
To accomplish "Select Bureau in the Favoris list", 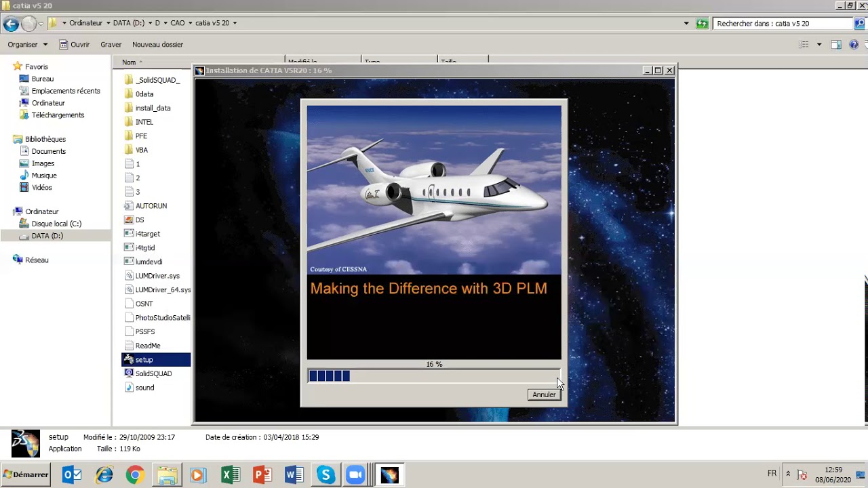I will (x=42, y=79).
